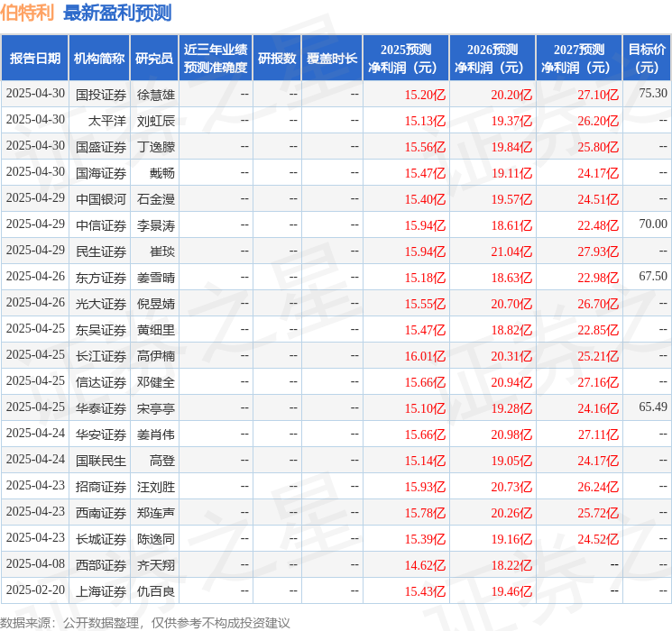Sort by 2025预测净利润 column header

tap(406, 58)
